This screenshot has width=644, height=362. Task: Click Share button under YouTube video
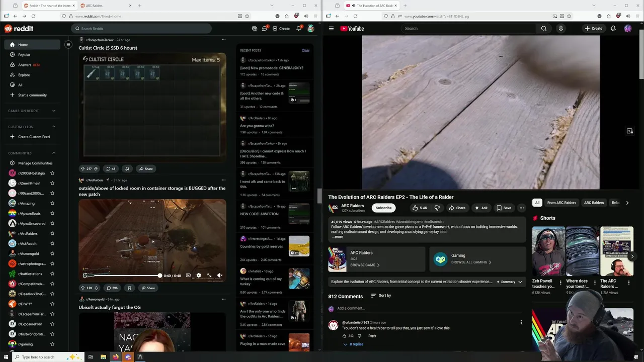point(457,208)
